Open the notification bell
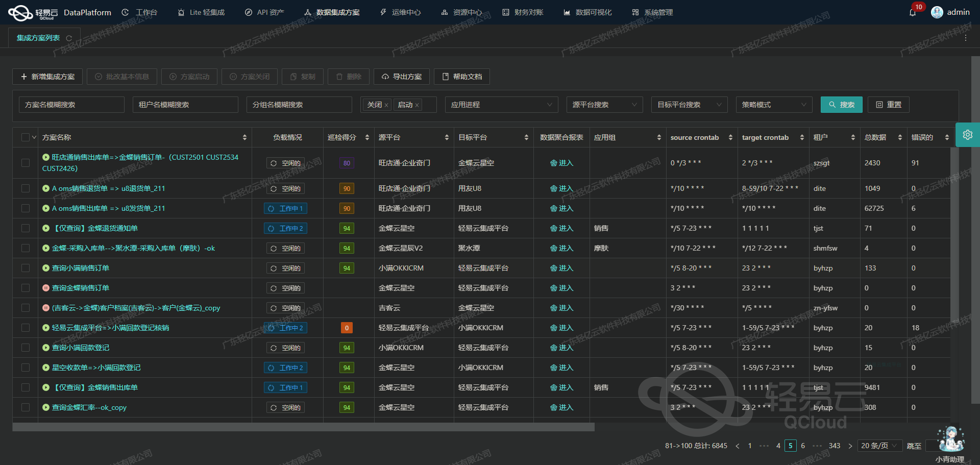Screen dimensions: 980x465 click(913, 12)
